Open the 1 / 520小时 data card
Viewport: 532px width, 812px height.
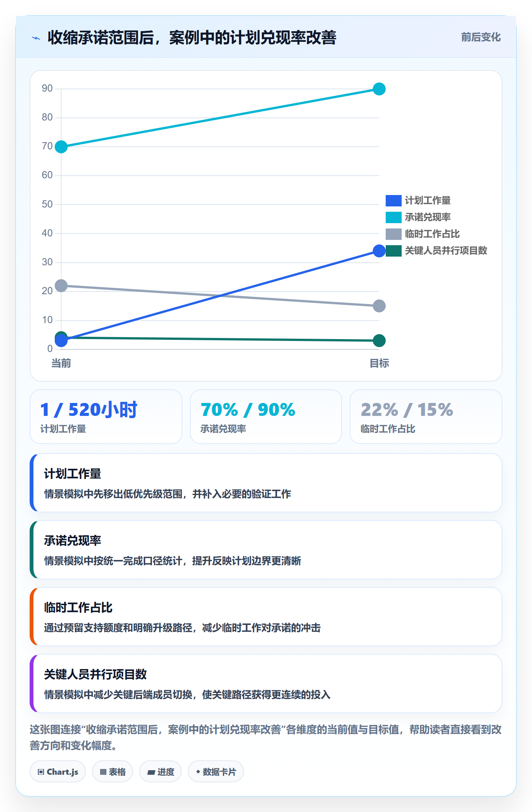106,417
